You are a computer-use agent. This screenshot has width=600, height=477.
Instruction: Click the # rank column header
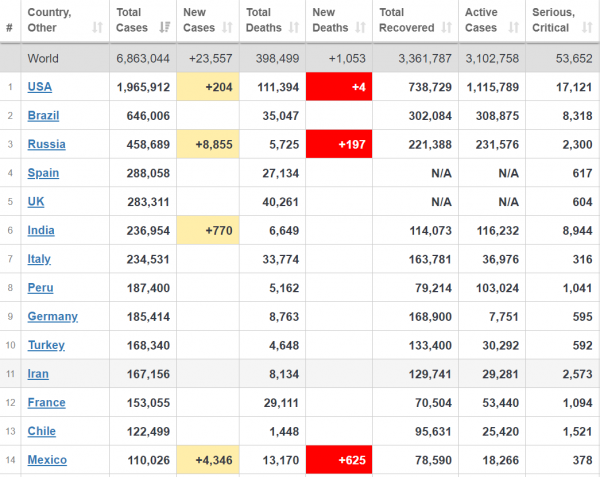point(10,28)
